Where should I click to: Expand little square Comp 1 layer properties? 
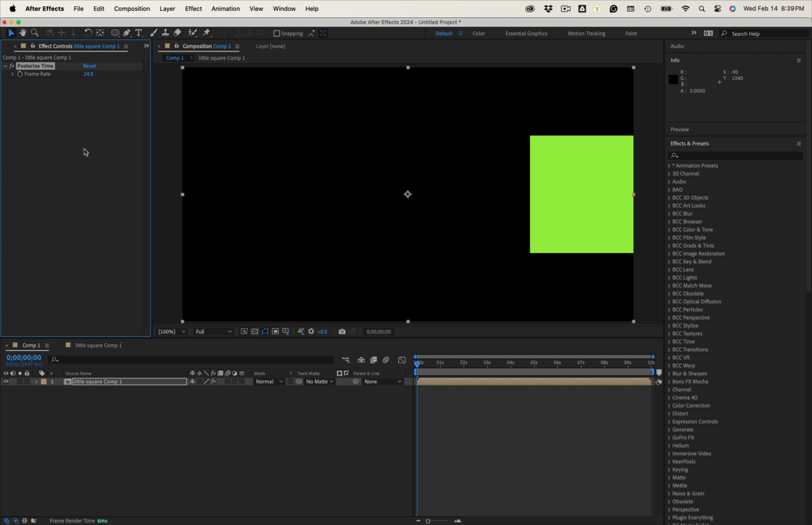(x=36, y=382)
